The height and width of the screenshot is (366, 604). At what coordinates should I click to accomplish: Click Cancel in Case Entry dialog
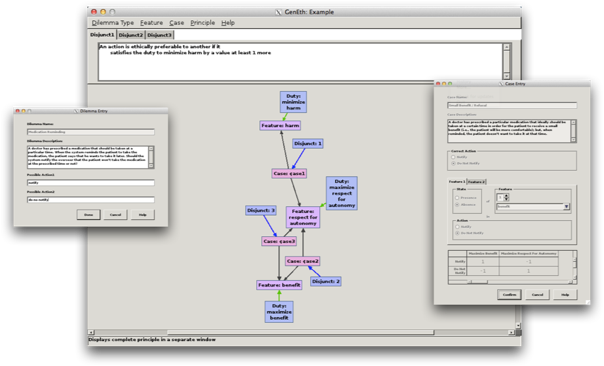pos(537,294)
